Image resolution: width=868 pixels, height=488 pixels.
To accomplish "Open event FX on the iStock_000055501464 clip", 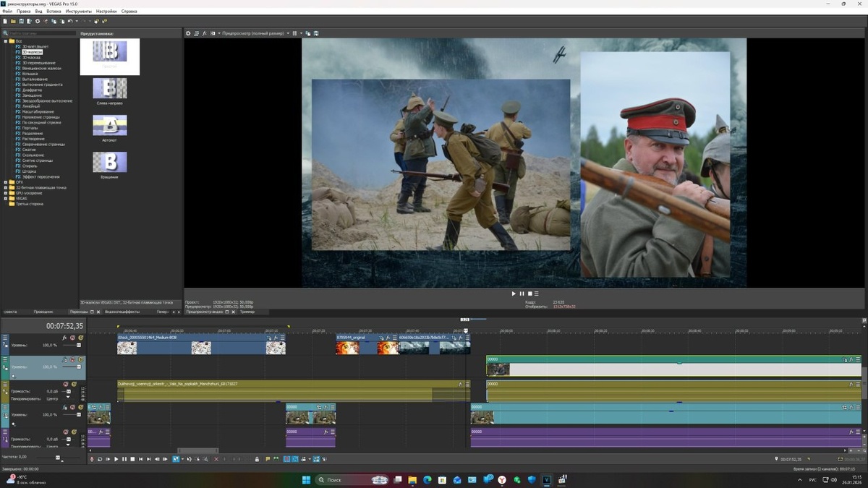I will (x=276, y=338).
